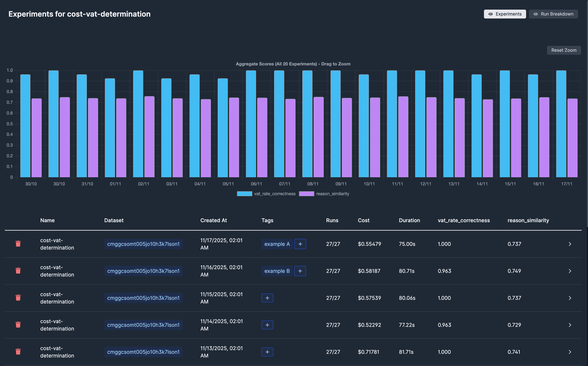Expand the 11/17/2025 experiment row chevron
Screen dimensions: 588x366
coord(570,244)
